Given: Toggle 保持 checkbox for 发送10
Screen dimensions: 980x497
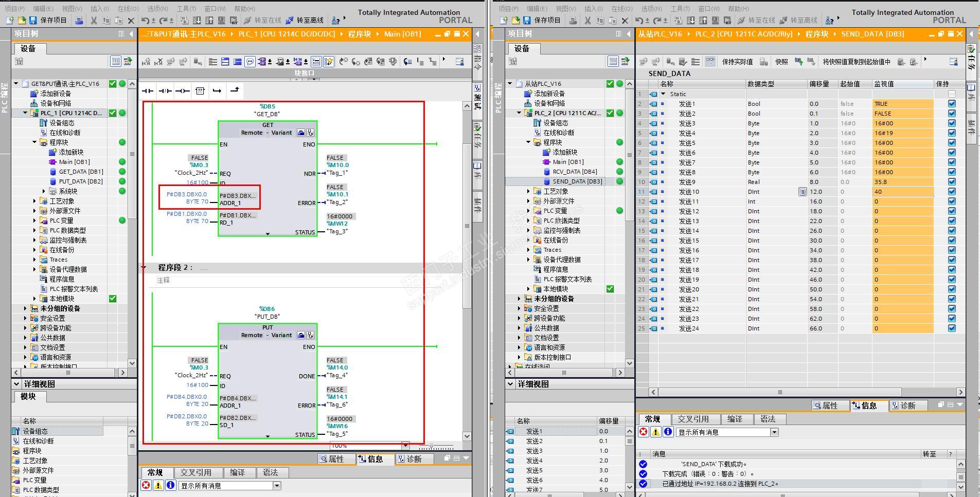Looking at the screenshot, I should tap(952, 192).
